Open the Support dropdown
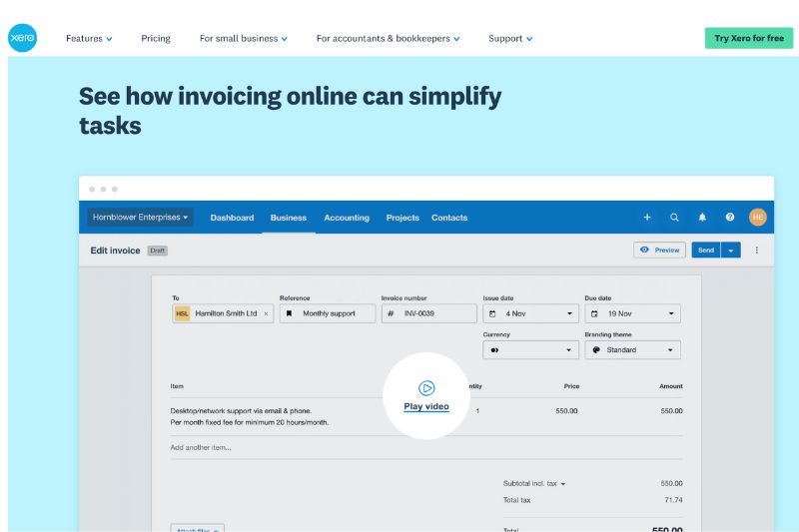The width and height of the screenshot is (799, 532). point(510,39)
